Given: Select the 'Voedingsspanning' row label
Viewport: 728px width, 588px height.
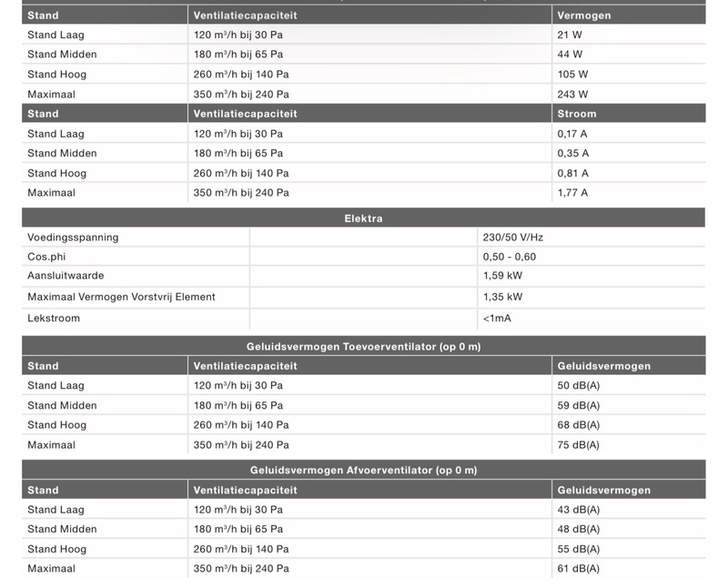Looking at the screenshot, I should pos(73,238).
